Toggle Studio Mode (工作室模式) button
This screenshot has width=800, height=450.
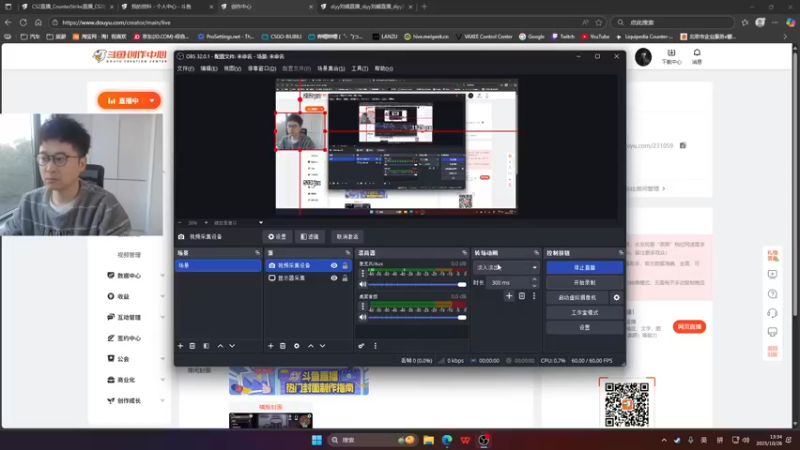coord(584,312)
